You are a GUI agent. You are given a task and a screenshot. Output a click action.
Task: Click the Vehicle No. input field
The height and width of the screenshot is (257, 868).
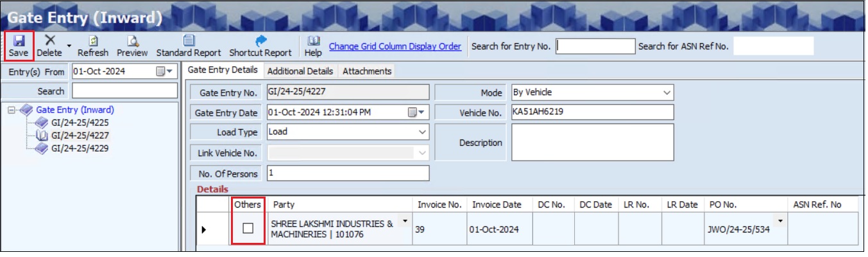(591, 112)
